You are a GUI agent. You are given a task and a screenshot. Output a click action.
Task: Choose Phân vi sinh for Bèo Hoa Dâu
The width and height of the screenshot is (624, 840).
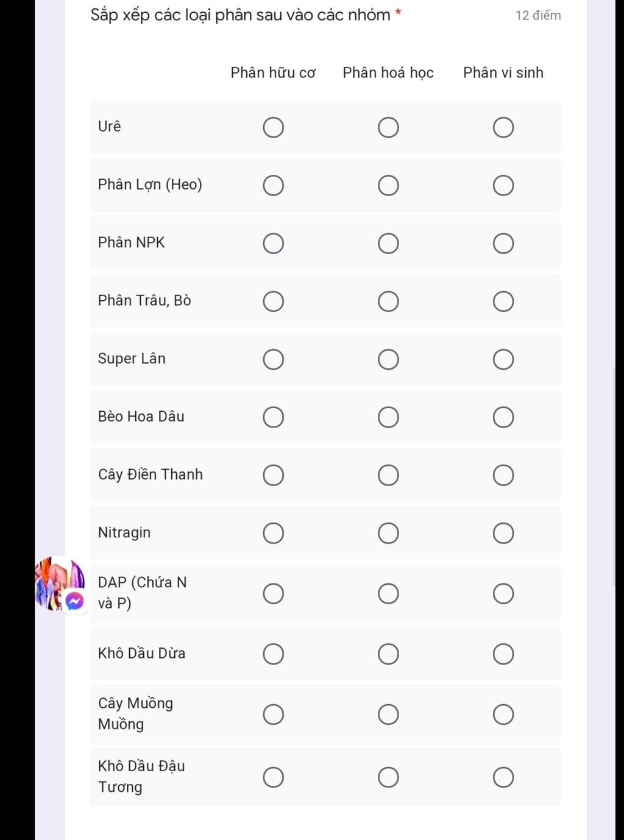point(503,417)
